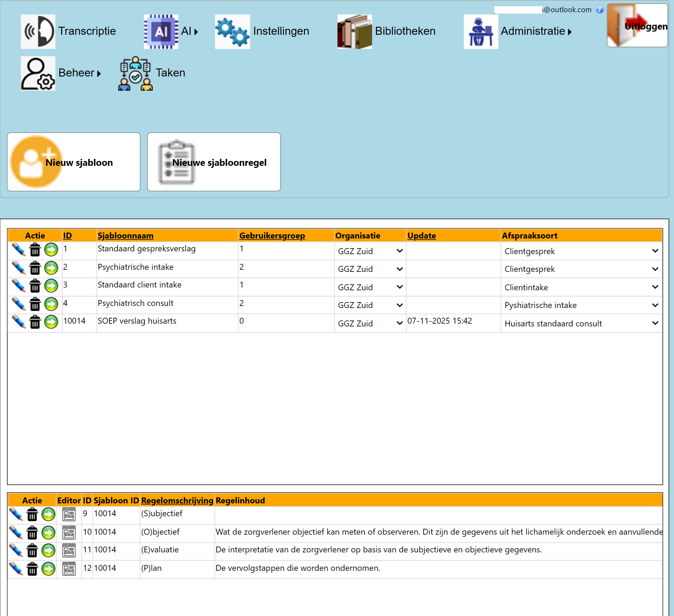This screenshot has height=616, width=674.
Task: Open the editor icon for (O)bjectief rule
Action: 69,532
